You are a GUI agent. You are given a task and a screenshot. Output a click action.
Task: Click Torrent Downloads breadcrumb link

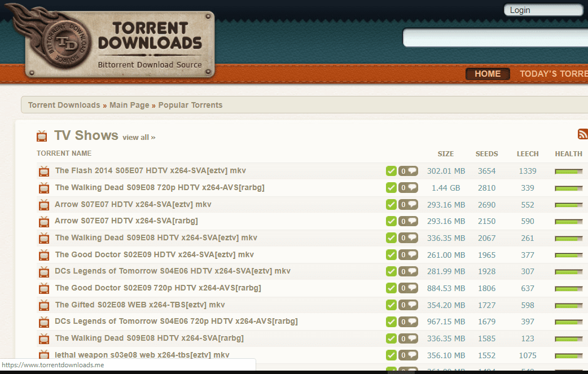pos(64,105)
